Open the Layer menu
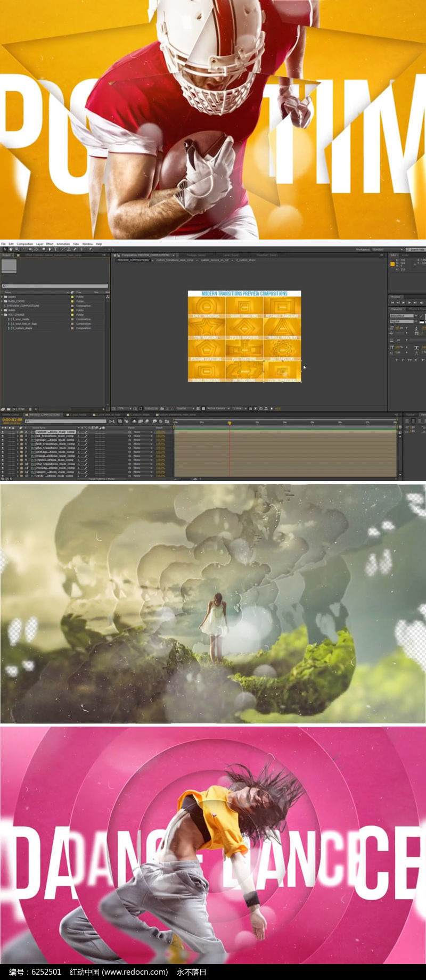Screen dimensions: 426x980 click(x=39, y=244)
